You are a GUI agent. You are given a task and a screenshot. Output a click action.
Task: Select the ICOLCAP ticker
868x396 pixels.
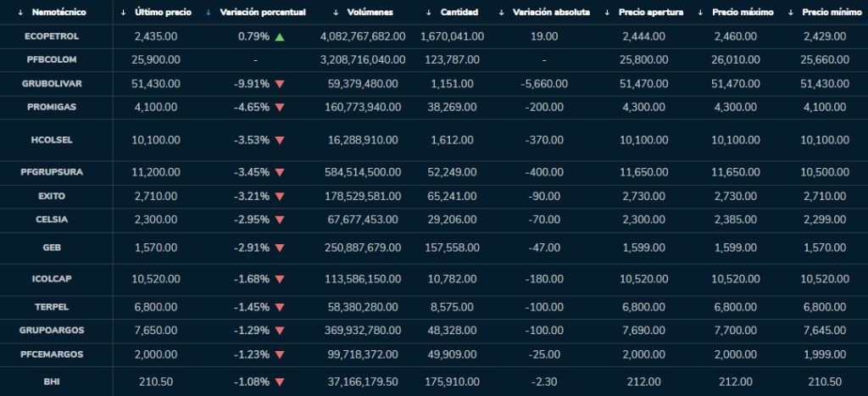pos(52,279)
